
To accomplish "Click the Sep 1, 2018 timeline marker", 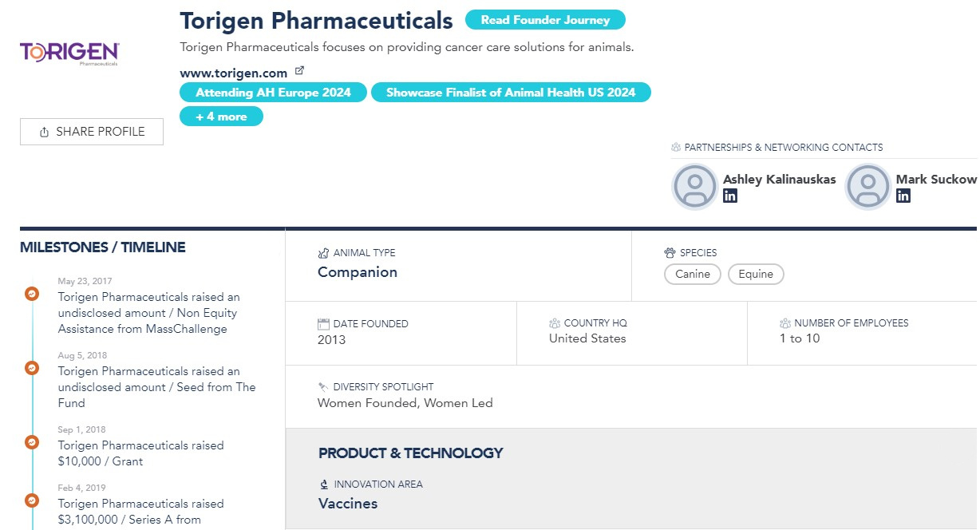I will [x=32, y=441].
